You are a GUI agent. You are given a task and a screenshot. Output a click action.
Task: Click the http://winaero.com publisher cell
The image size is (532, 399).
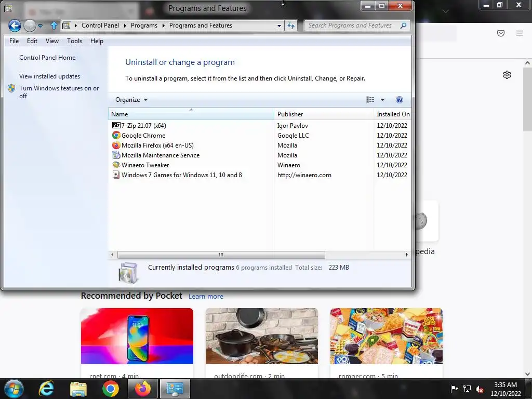point(304,175)
